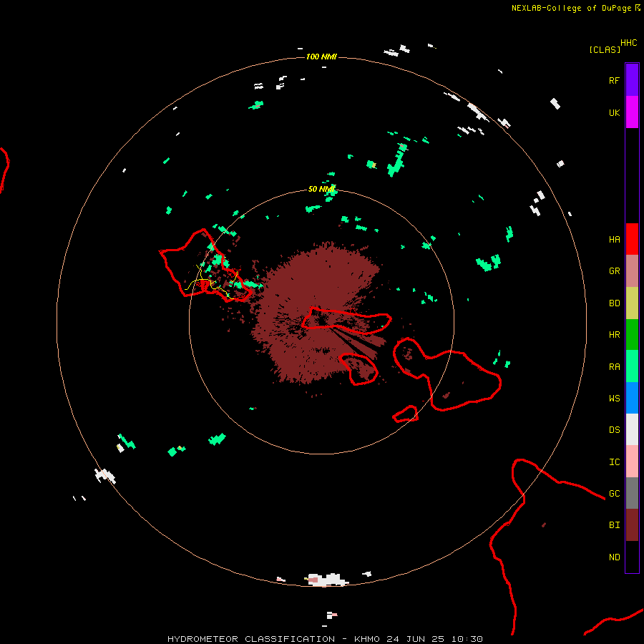Select the GC gray legend swatch
The image size is (644, 644).
pos(632,493)
